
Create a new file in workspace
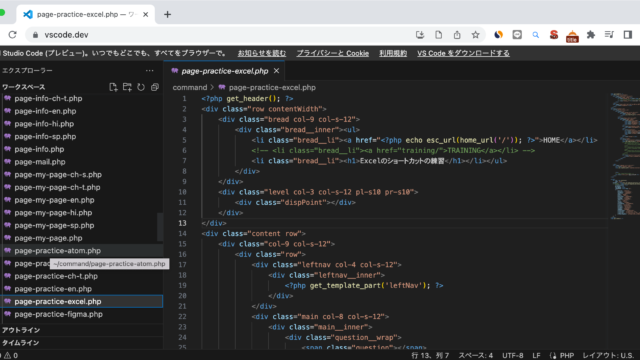(113, 87)
